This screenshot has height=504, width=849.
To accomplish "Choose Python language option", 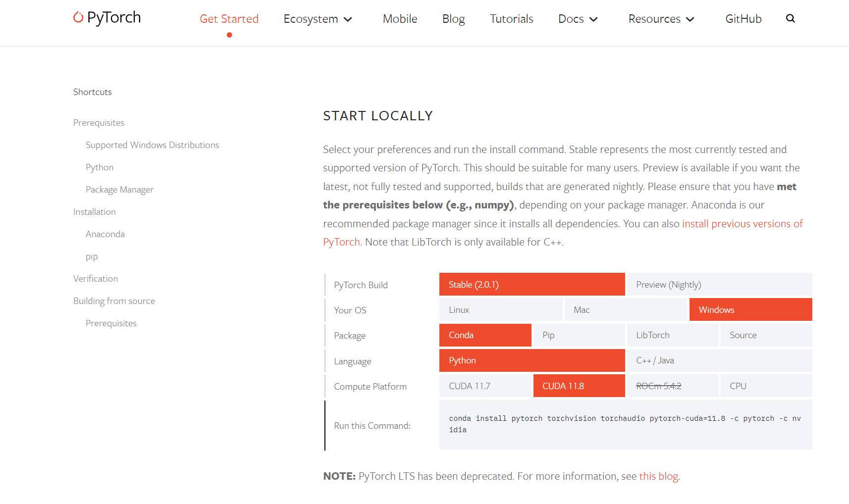I will click(x=531, y=360).
